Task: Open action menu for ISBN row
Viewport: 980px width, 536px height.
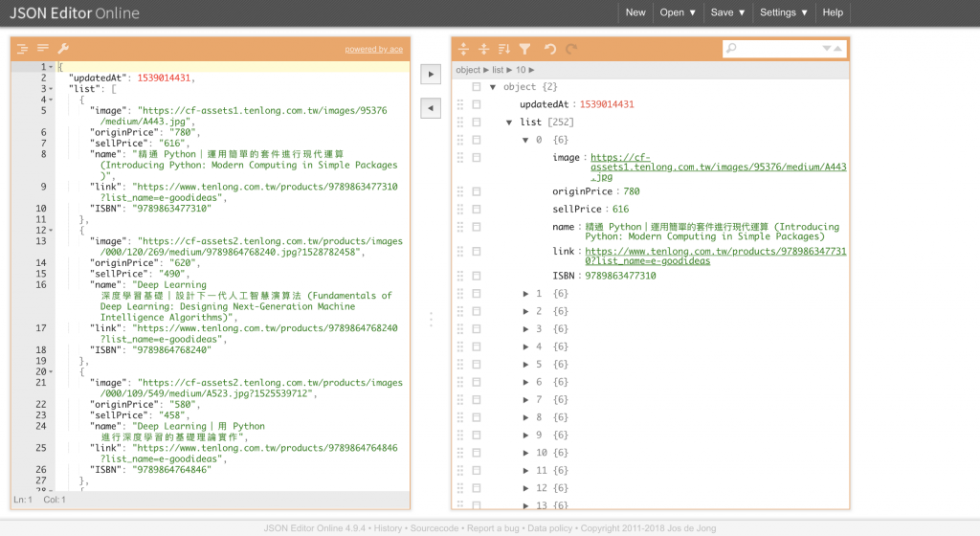Action: point(477,276)
